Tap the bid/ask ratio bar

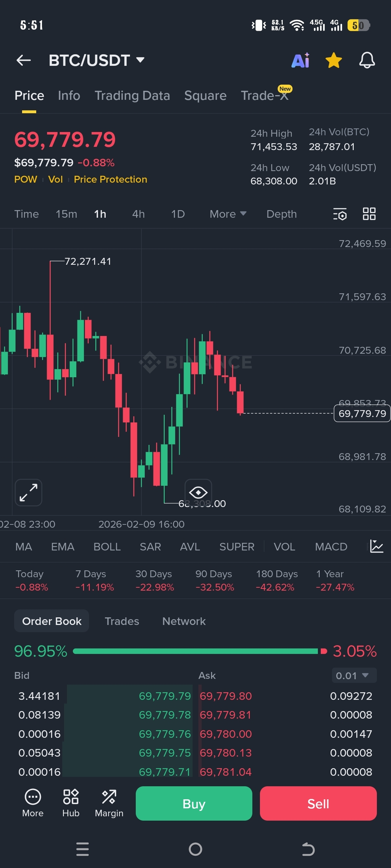tap(200, 651)
